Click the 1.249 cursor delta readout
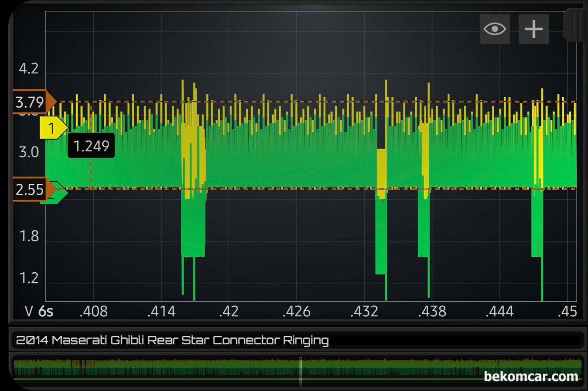588x391 pixels. click(91, 146)
